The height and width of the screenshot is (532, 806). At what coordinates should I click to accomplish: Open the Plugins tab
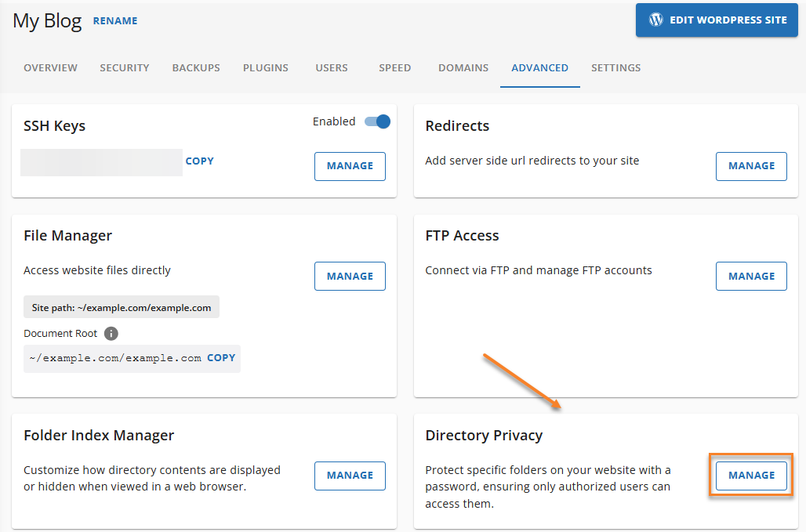tap(265, 68)
